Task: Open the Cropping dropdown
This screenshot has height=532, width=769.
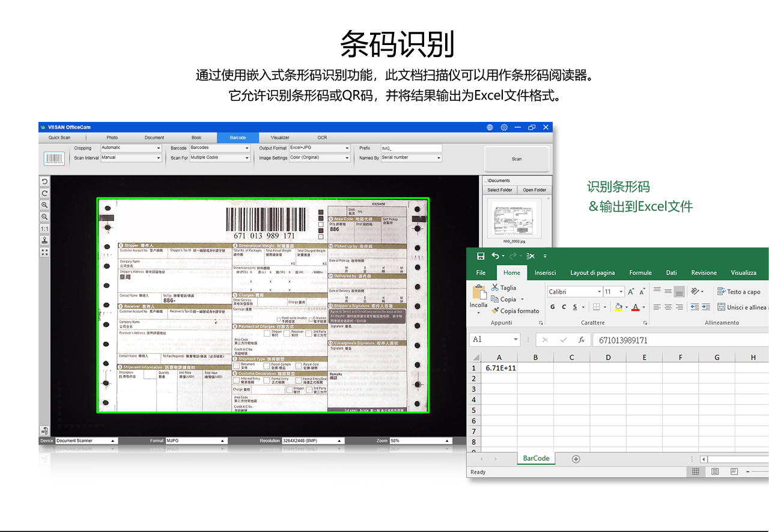Action: [x=130, y=148]
